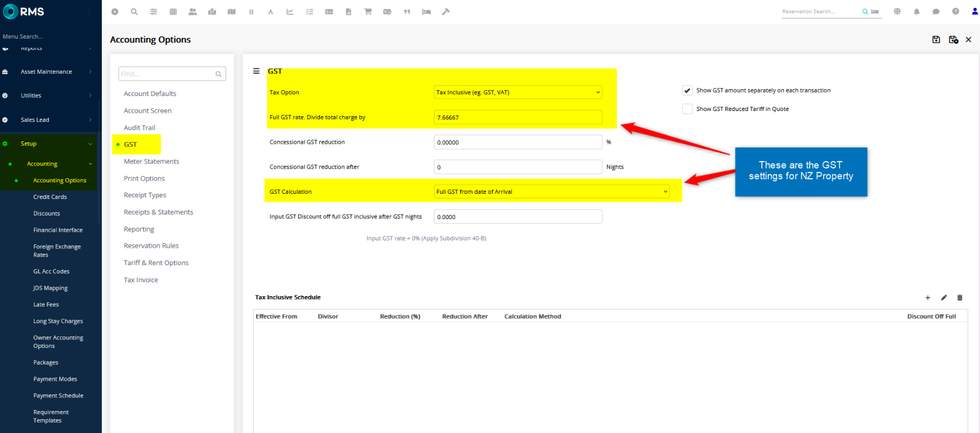
Task: Click the plus-circle add icon in top toolbar
Action: click(x=115, y=12)
